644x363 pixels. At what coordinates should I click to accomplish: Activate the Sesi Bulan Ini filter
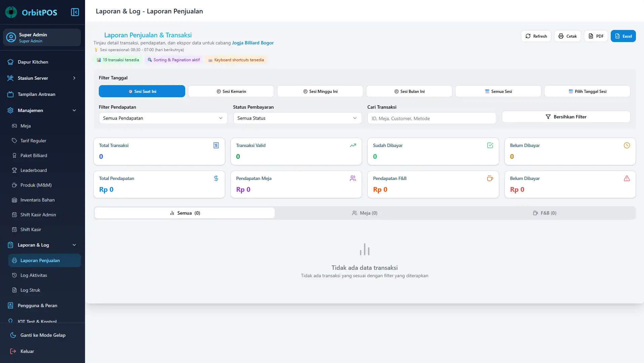click(x=409, y=91)
